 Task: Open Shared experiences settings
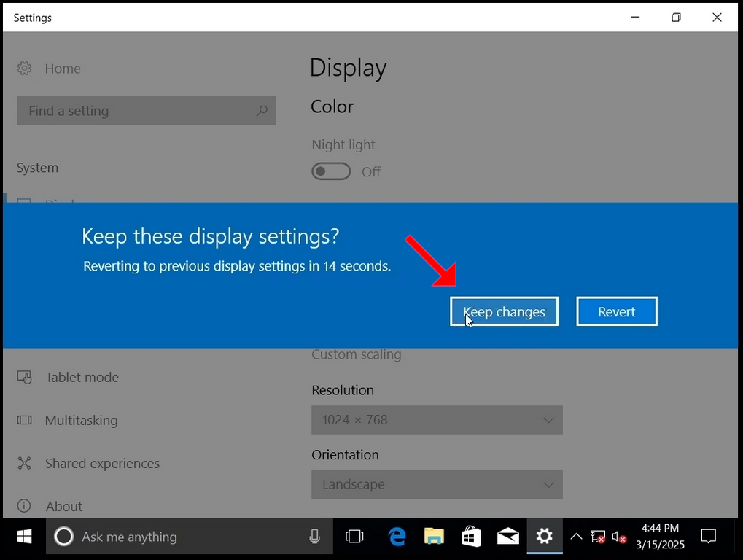102,463
